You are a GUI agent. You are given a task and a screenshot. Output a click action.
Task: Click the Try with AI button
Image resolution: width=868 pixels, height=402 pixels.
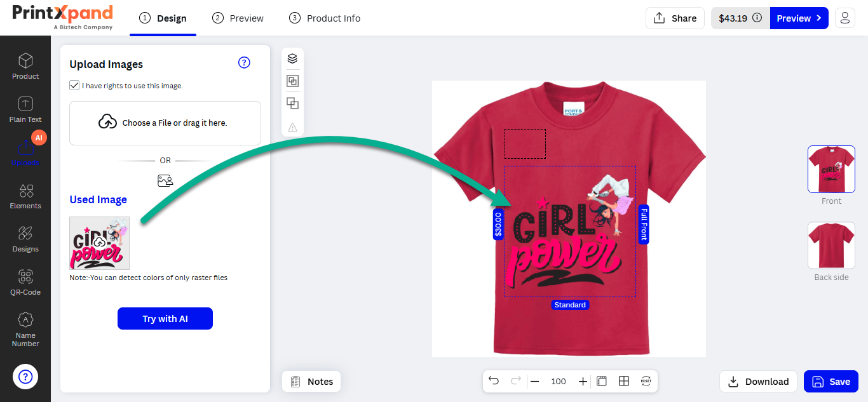click(165, 319)
